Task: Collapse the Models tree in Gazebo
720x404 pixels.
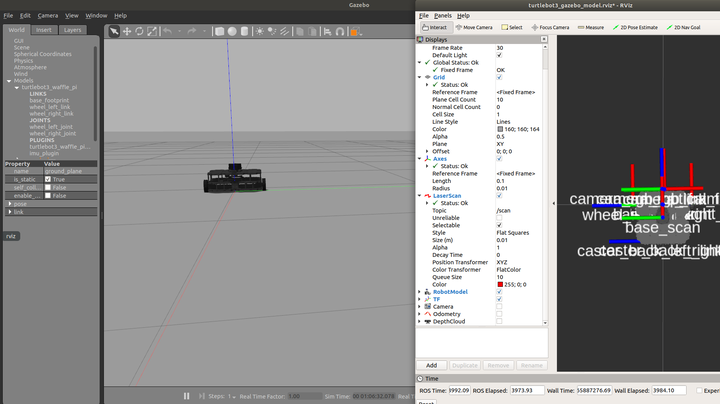Action: pos(8,80)
